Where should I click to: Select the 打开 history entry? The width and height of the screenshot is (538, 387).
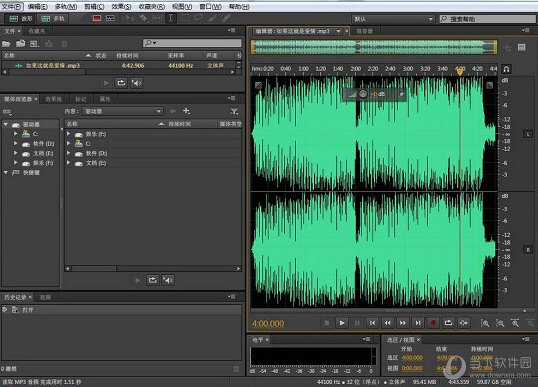[x=122, y=310]
